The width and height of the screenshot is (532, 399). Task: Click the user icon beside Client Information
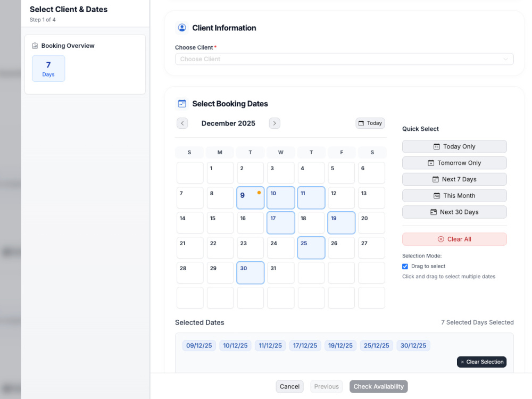click(182, 28)
